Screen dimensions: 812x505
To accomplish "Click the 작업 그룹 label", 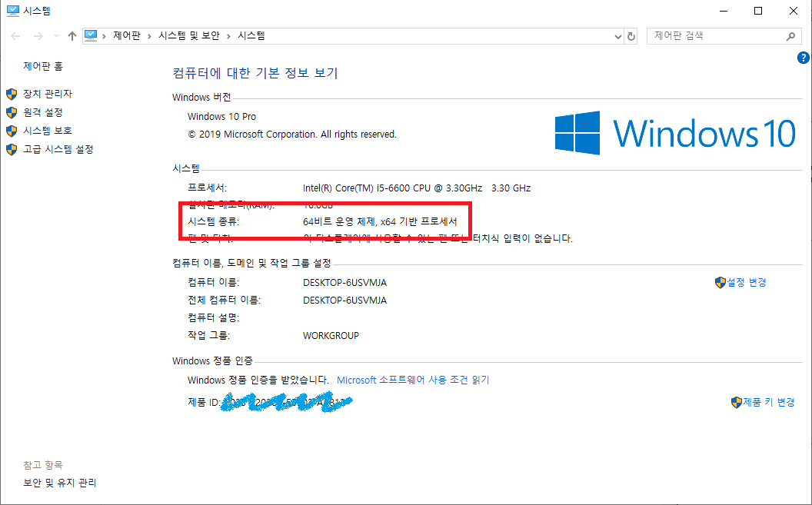I will pos(208,335).
